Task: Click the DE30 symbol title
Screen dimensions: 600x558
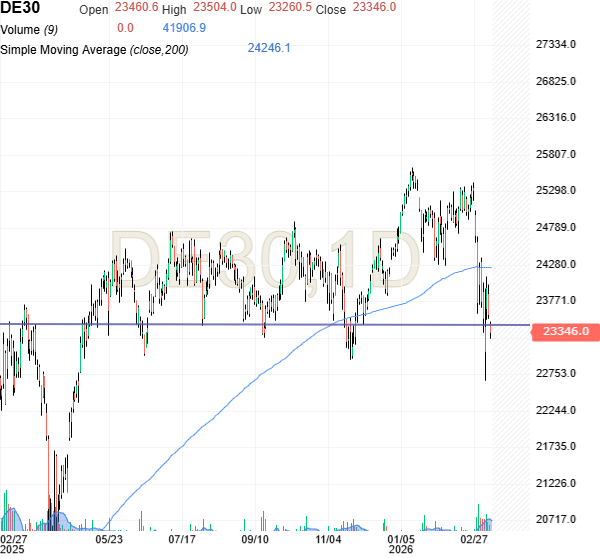Action: (21, 9)
